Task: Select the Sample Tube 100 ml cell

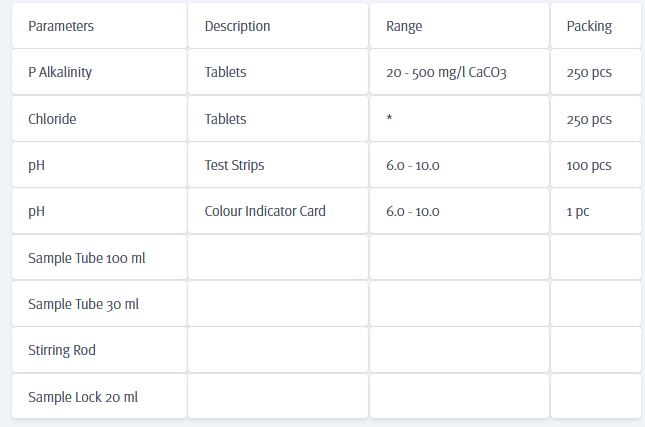Action: 87,258
